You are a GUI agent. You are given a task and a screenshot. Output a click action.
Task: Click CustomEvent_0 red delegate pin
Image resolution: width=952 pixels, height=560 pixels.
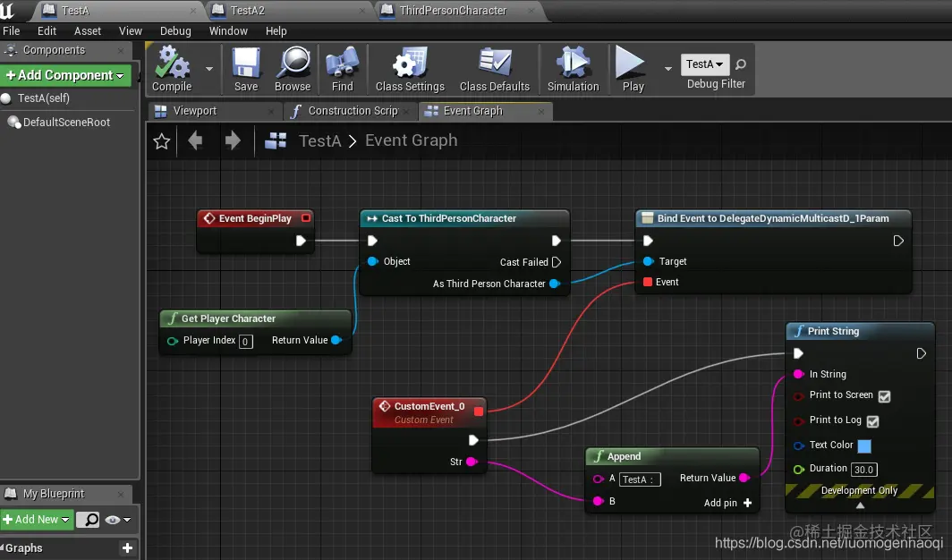tap(479, 412)
